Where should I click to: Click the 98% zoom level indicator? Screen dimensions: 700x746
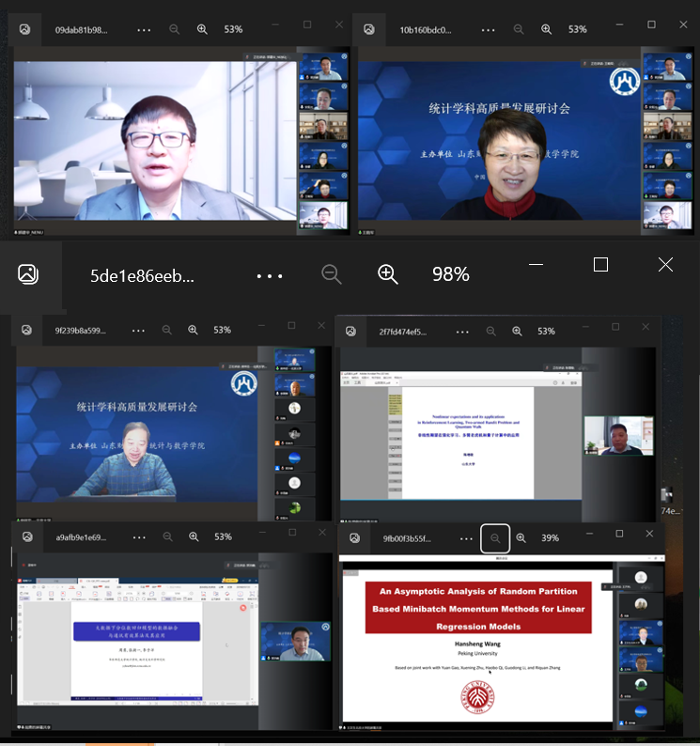click(x=450, y=274)
